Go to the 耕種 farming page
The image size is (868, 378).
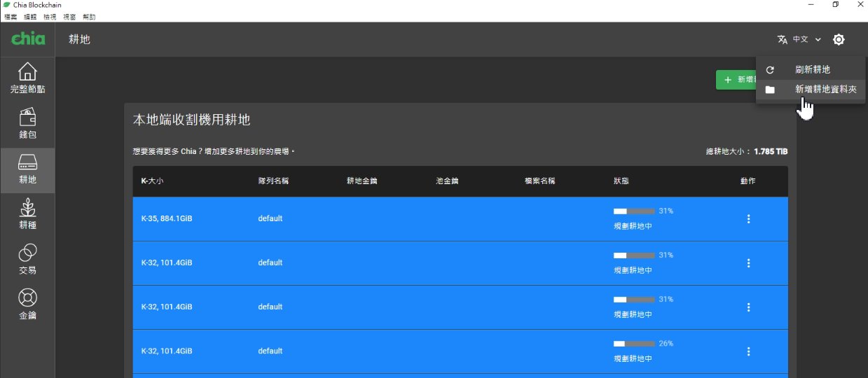click(27, 214)
